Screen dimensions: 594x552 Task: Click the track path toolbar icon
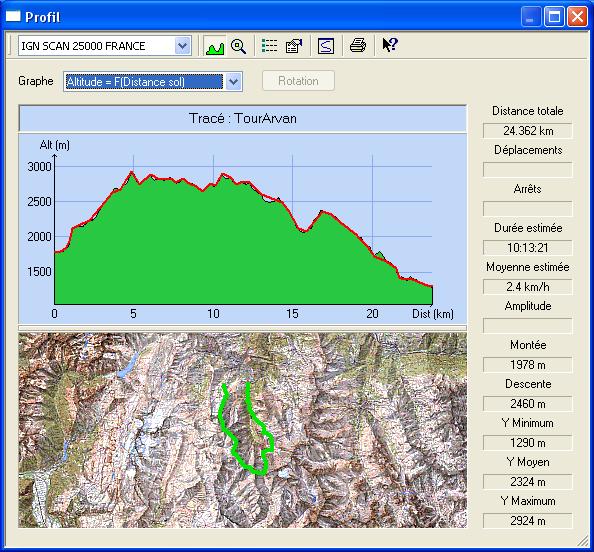point(326,46)
